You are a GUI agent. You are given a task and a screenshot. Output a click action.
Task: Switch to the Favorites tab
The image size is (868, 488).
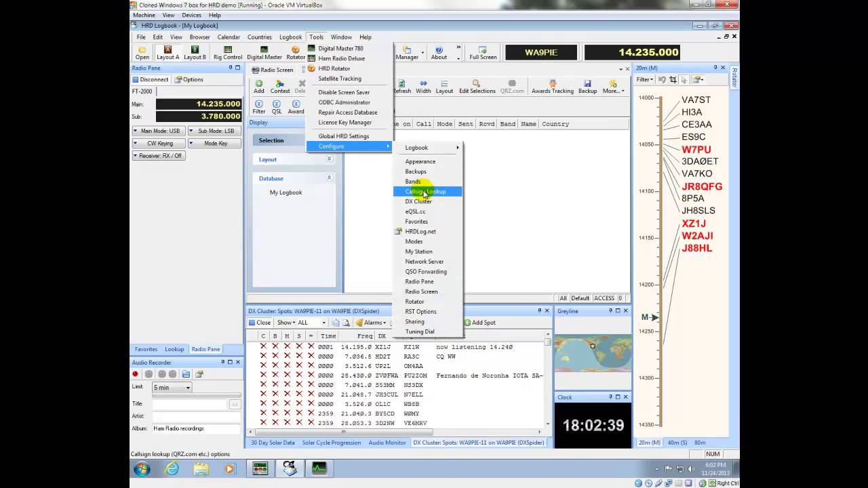tap(146, 349)
